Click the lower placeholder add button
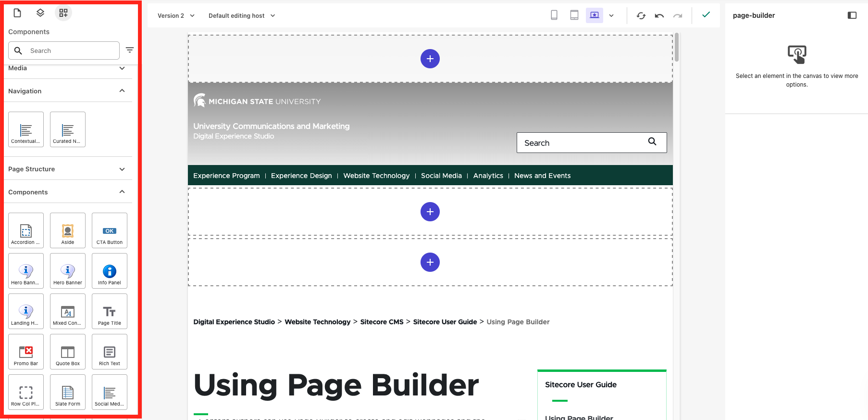This screenshot has width=868, height=420. click(x=430, y=262)
